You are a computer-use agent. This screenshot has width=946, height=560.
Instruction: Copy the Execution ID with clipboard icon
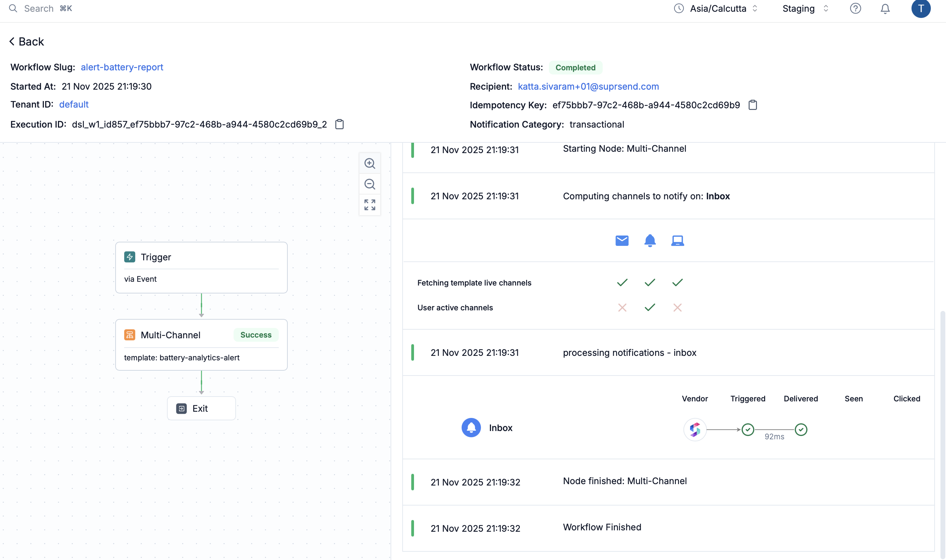[x=339, y=124]
